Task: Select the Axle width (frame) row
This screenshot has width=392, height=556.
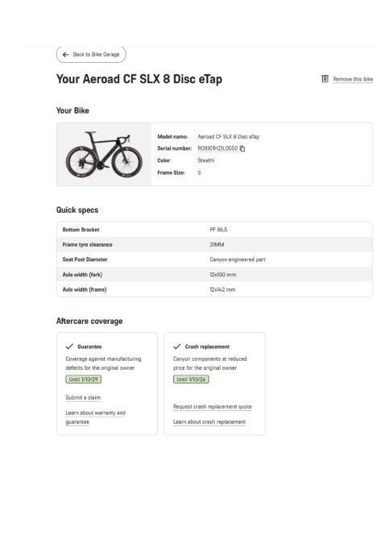Action: [x=215, y=289]
